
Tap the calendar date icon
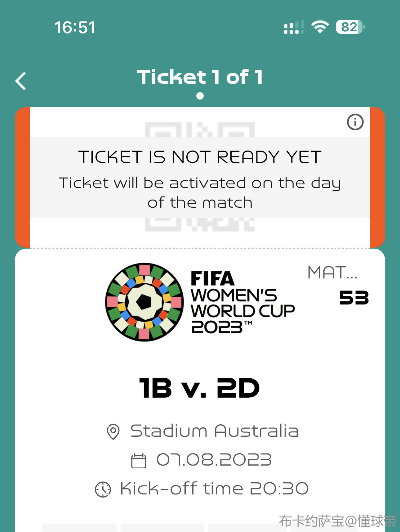(139, 461)
